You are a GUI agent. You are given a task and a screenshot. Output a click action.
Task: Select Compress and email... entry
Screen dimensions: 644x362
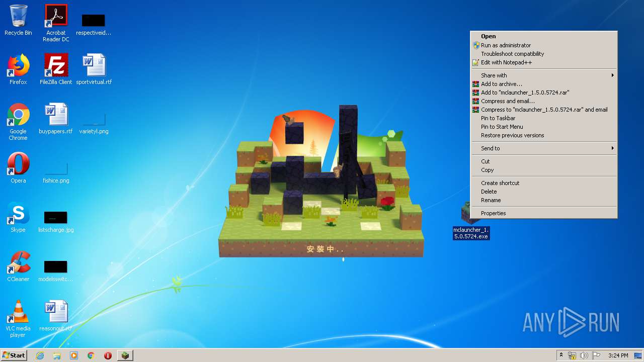coord(543,101)
